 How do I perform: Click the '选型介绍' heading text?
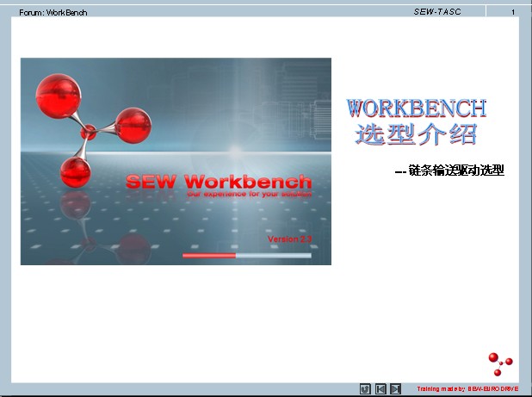[417, 134]
